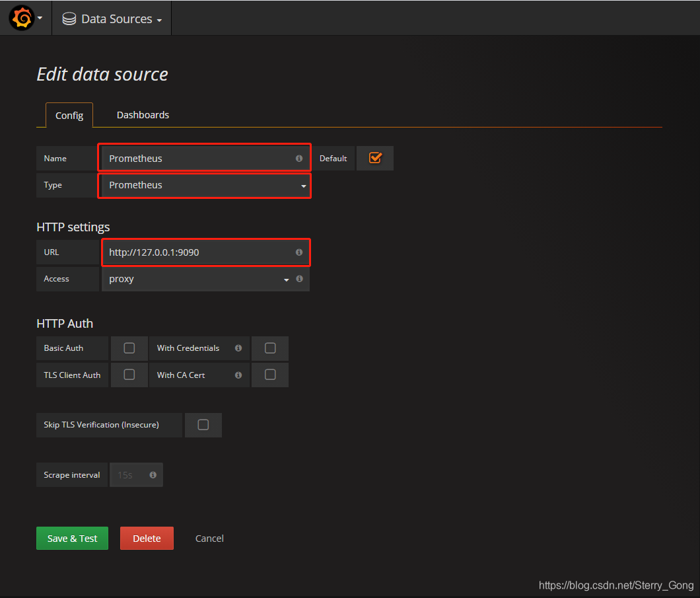Click the HTTP Auth heading

point(65,323)
